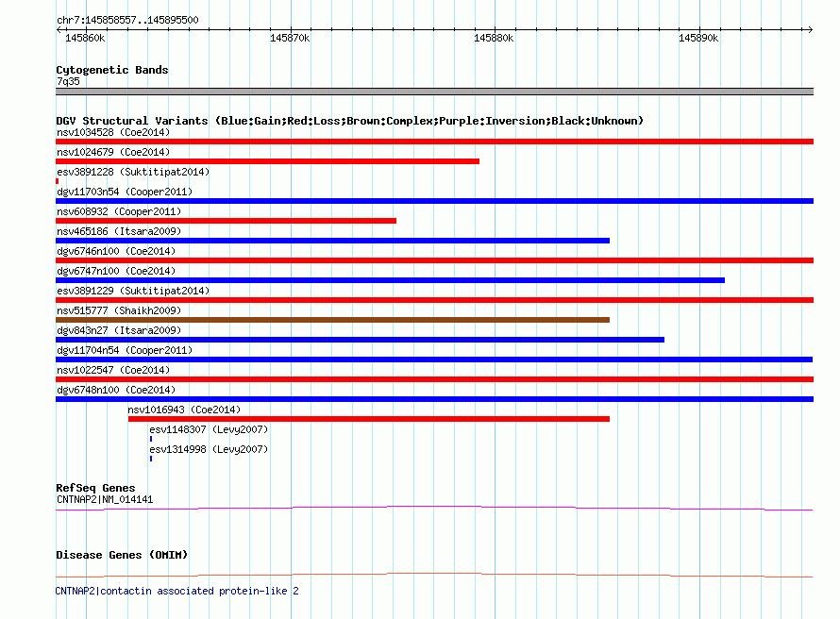Click the Cytogenetic Bands track title
The height and width of the screenshot is (619, 840).
[x=112, y=70]
